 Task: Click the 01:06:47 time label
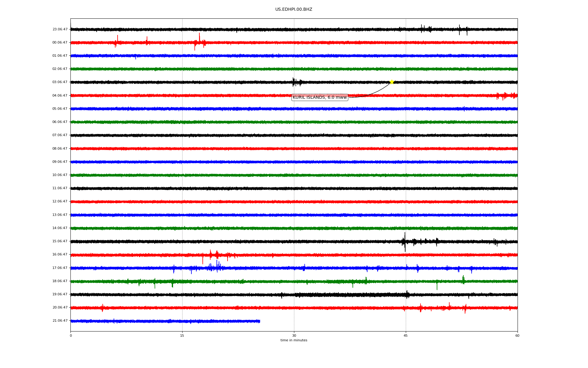pos(60,56)
